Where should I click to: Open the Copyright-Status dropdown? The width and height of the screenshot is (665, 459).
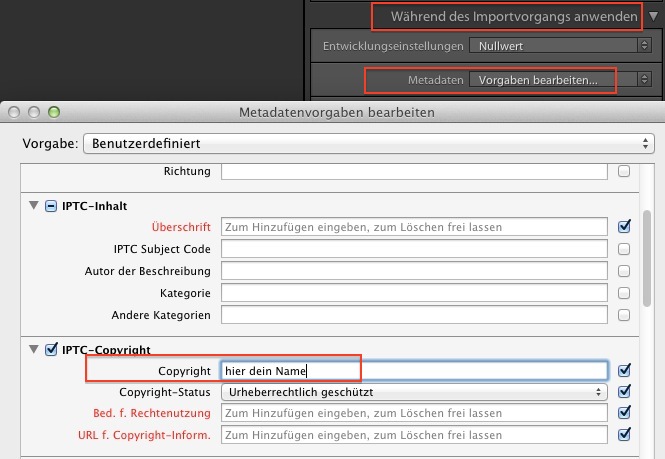pos(415,392)
